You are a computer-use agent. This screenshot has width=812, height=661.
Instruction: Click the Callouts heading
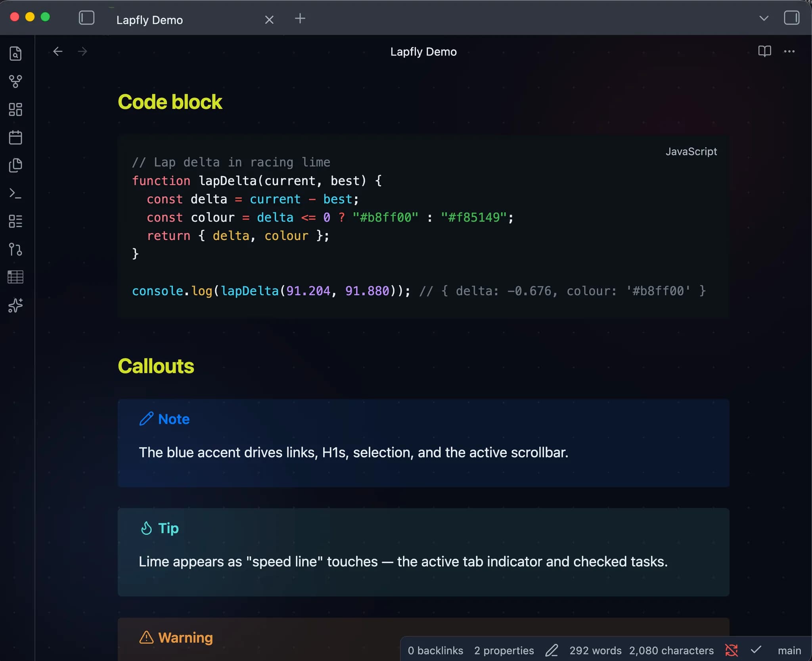[156, 366]
